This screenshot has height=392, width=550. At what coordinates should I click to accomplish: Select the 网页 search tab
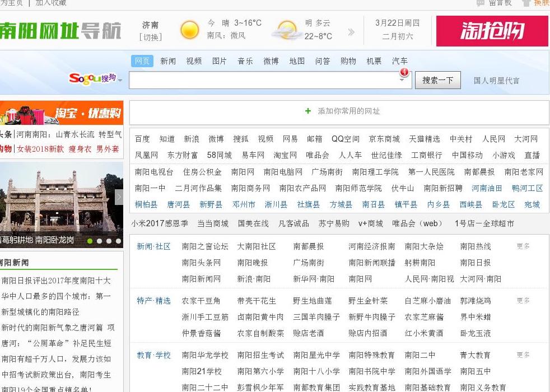click(142, 61)
